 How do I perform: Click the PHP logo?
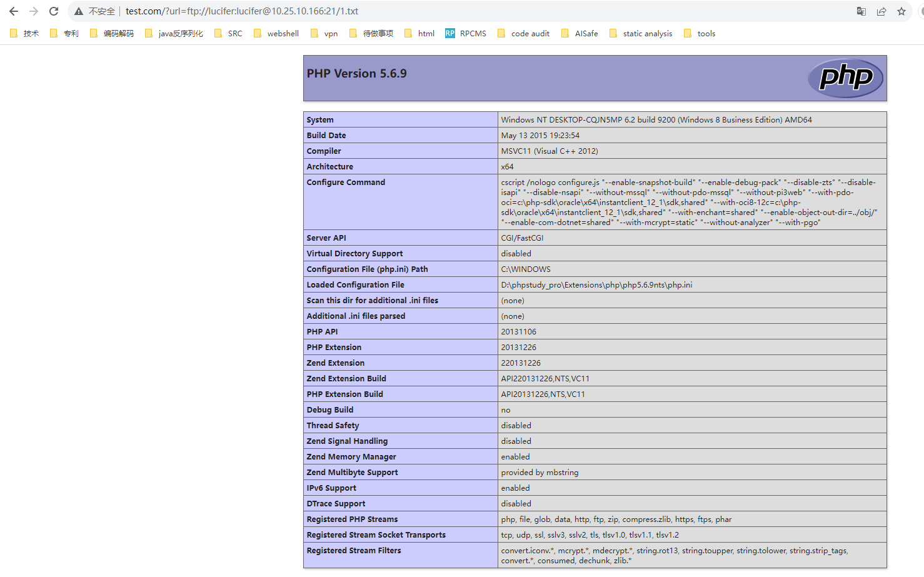tap(845, 78)
